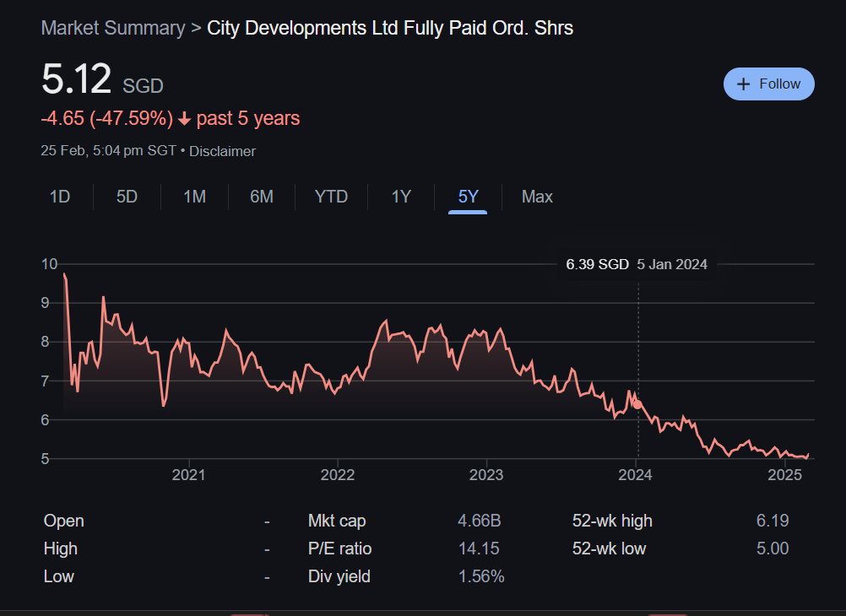The width and height of the screenshot is (846, 616).
Task: Select the 6M range tab
Action: tap(262, 197)
